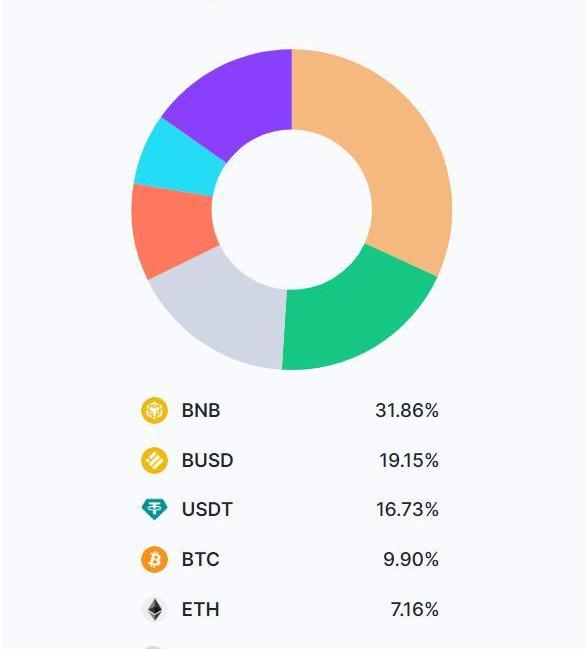The width and height of the screenshot is (585, 649).
Task: Click the BTC legend label
Action: pos(200,560)
